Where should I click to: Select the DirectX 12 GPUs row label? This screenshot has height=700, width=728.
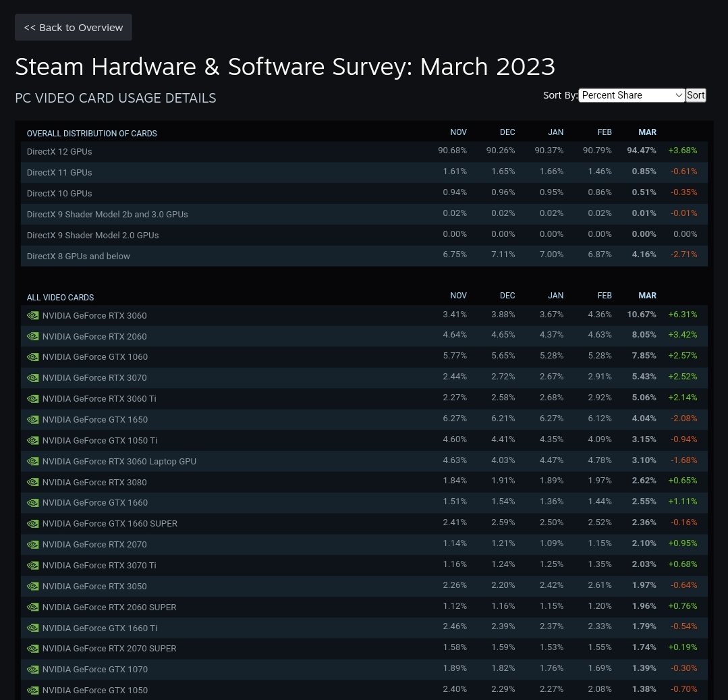59,151
